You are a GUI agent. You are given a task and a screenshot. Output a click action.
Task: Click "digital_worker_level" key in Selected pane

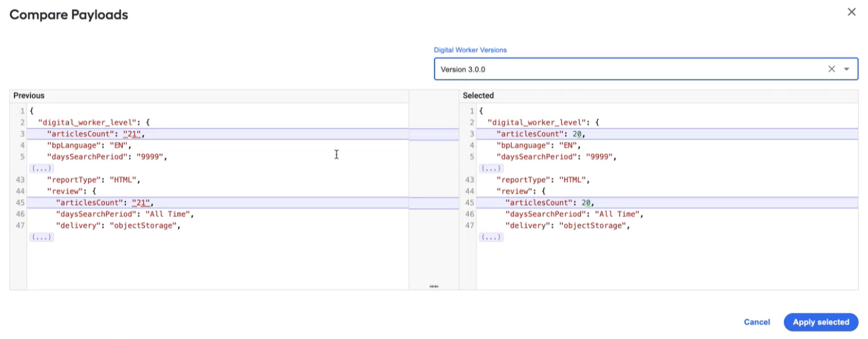click(x=537, y=122)
